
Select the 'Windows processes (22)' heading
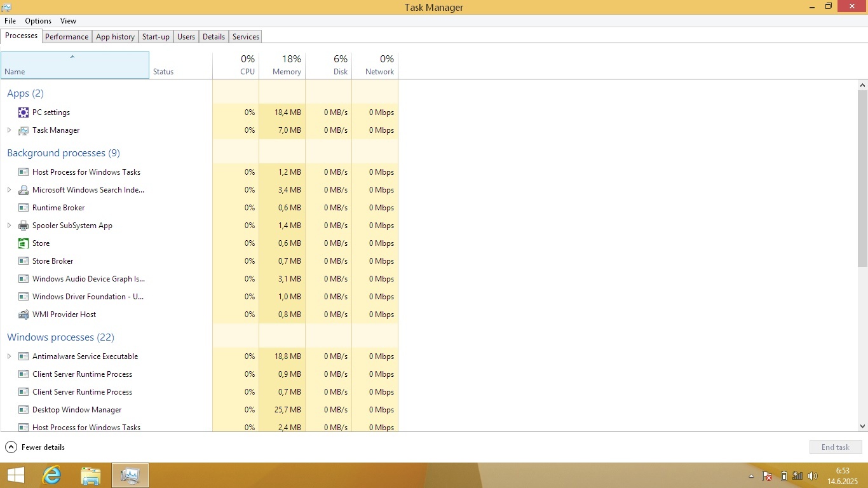point(61,337)
